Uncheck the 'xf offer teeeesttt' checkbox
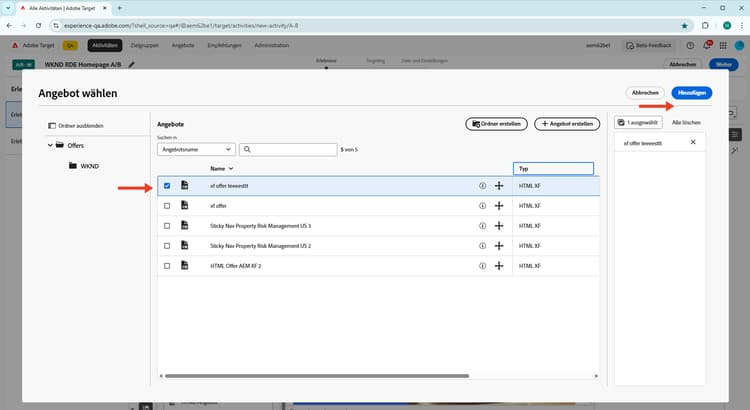Viewport: 750px width, 410px height. pyautogui.click(x=167, y=186)
